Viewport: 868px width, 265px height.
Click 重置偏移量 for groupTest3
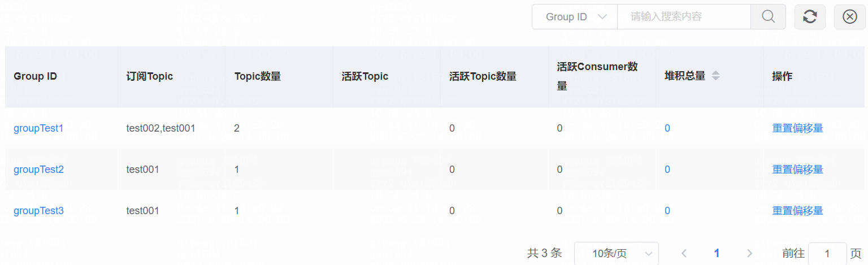point(797,211)
